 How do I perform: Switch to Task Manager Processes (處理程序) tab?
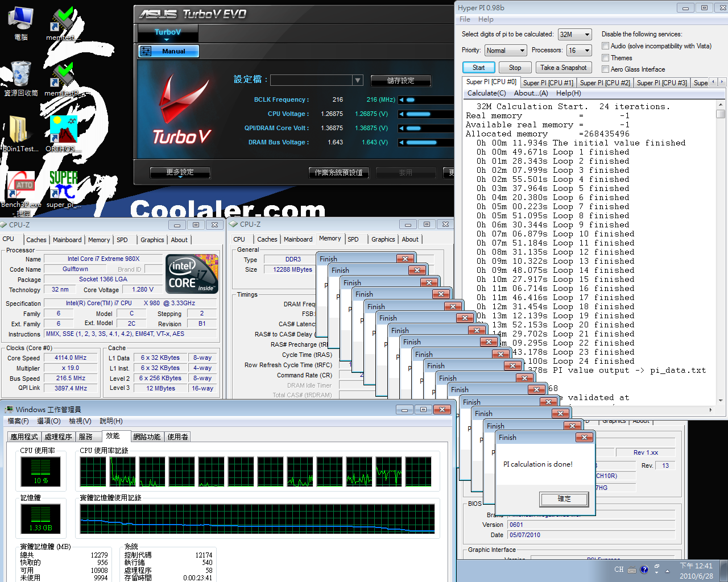[x=58, y=436]
